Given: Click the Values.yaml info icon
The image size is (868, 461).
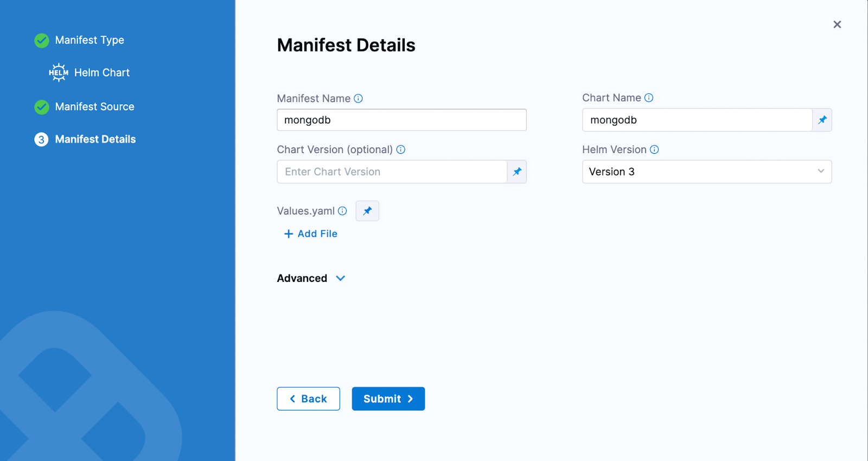Looking at the screenshot, I should 342,211.
